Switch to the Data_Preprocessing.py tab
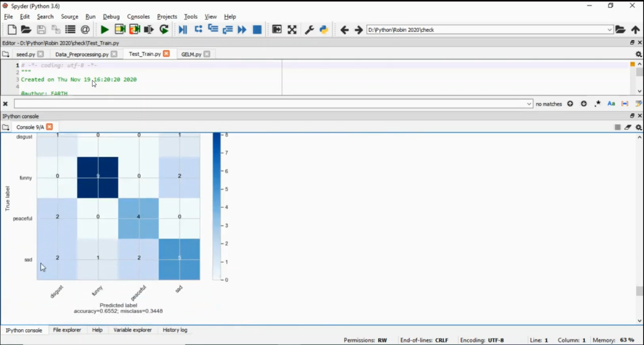The image size is (644, 345). point(82,54)
